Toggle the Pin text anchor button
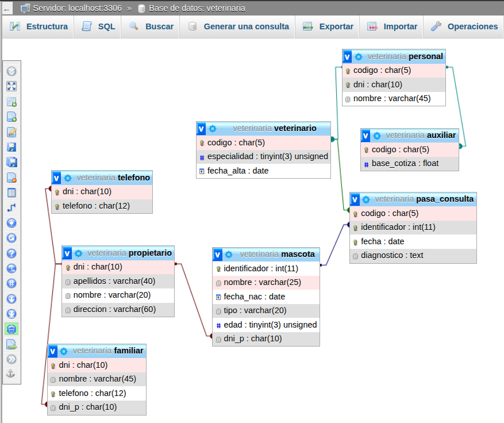 click(x=11, y=374)
